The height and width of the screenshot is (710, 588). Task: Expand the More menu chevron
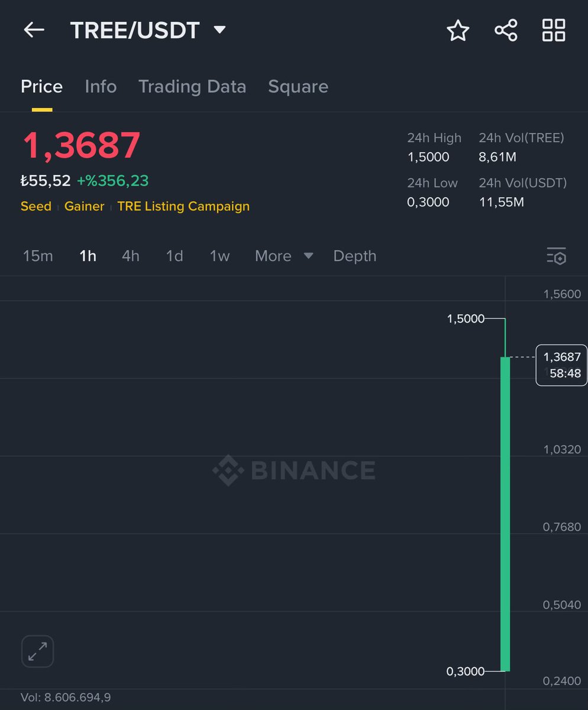click(x=308, y=256)
